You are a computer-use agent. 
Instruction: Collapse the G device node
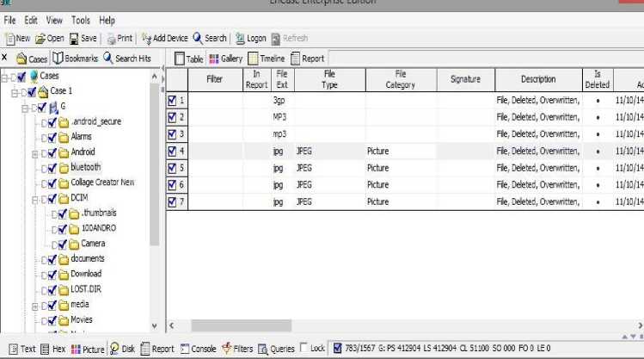click(x=25, y=108)
